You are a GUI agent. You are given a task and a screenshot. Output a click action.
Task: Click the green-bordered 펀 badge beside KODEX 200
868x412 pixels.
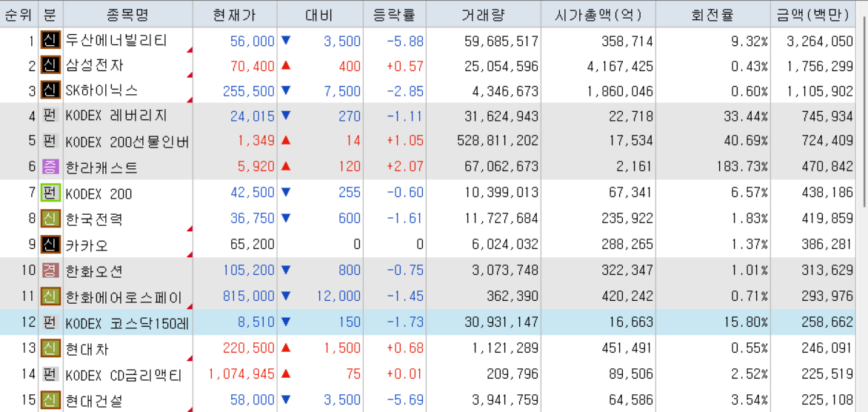50,193
